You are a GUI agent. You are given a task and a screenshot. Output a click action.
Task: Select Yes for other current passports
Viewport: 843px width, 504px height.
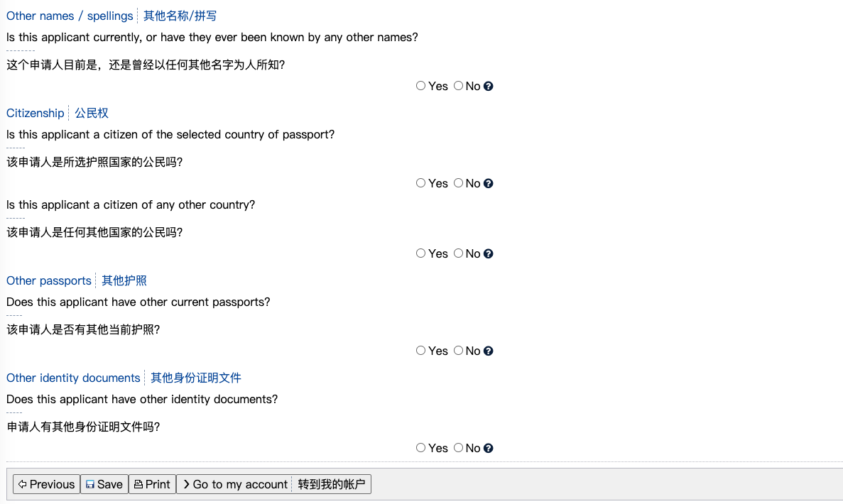coord(420,351)
